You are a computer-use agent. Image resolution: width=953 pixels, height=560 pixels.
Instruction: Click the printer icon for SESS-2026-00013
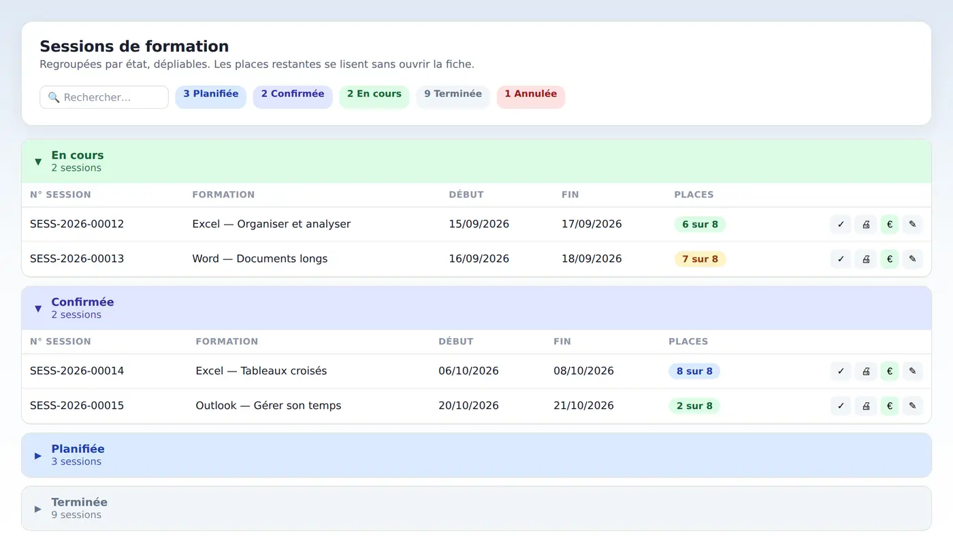866,259
